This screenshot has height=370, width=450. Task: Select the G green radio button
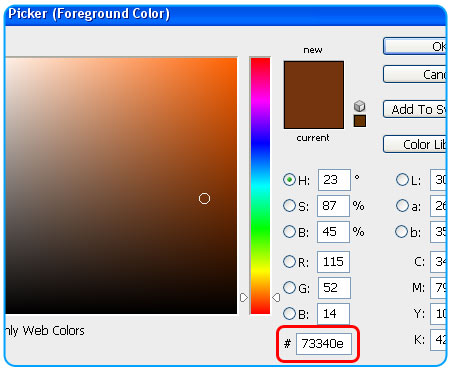(289, 287)
